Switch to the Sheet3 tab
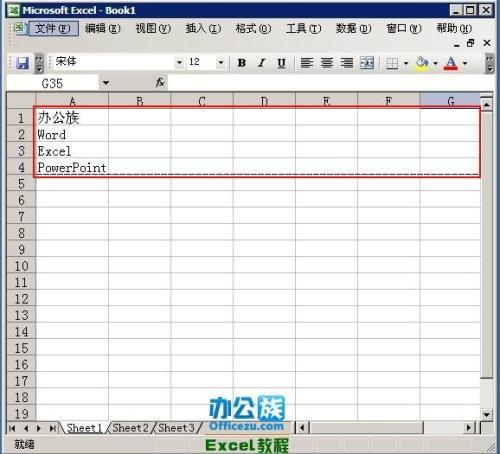This screenshot has width=500, height=454. (176, 428)
